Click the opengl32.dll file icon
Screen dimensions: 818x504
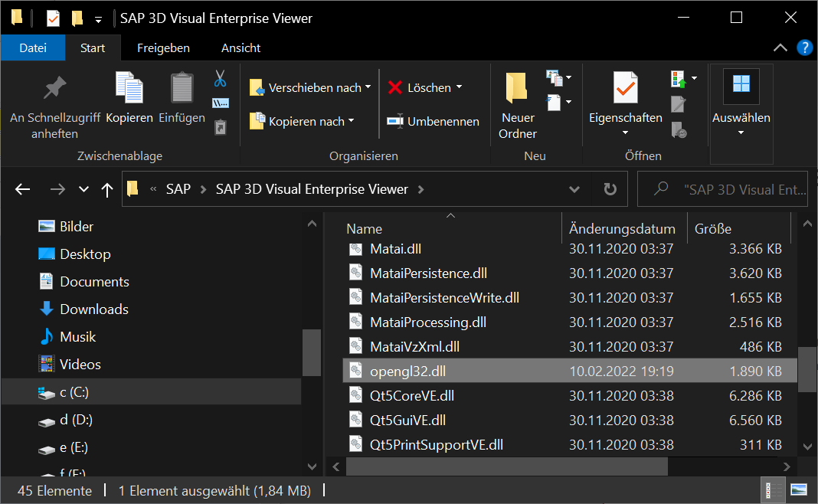(x=356, y=371)
